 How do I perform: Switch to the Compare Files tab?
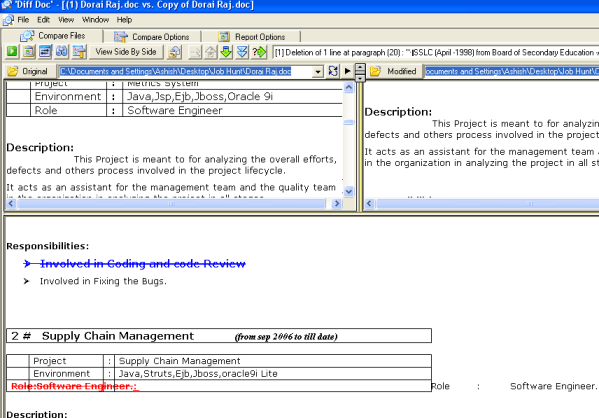53,36
